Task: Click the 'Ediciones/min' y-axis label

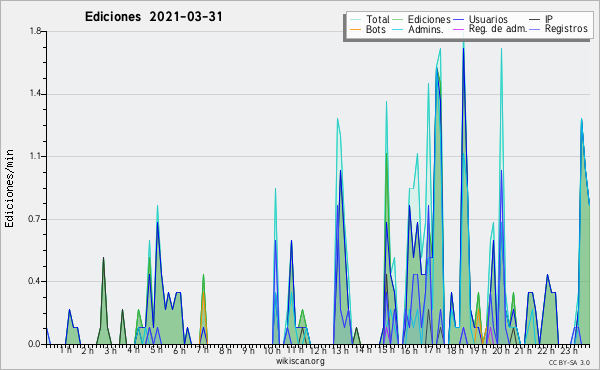Action: (x=9, y=188)
